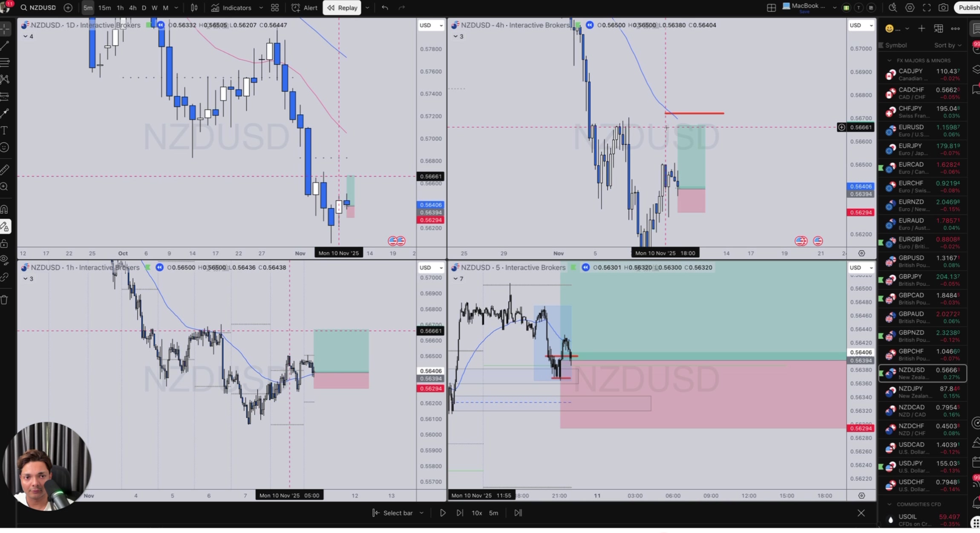Toggle lock all drawings in the left toolbar
The height and width of the screenshot is (533, 980).
point(5,244)
